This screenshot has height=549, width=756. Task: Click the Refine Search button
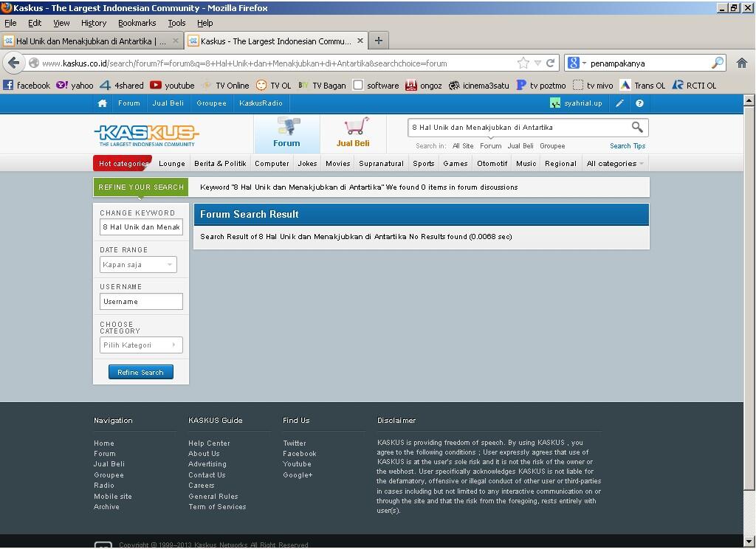tap(141, 372)
